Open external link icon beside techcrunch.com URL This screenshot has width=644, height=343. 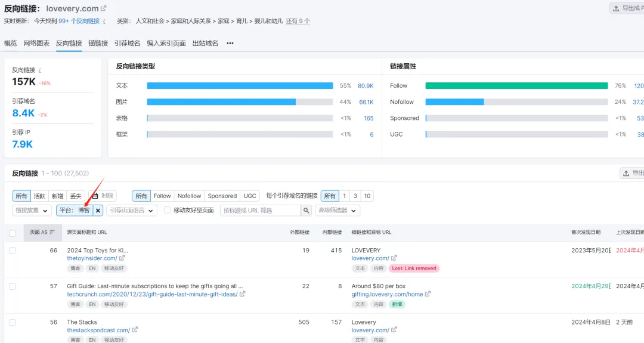point(242,293)
